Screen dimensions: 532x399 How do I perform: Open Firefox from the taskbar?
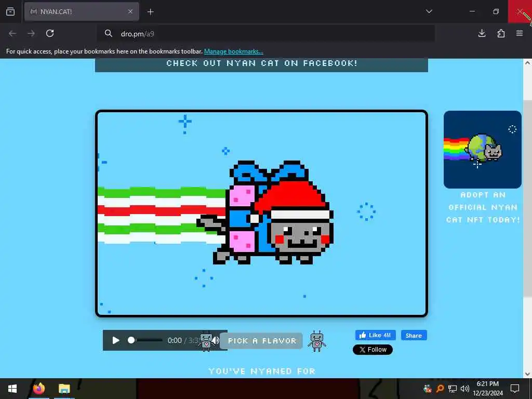[39, 389]
